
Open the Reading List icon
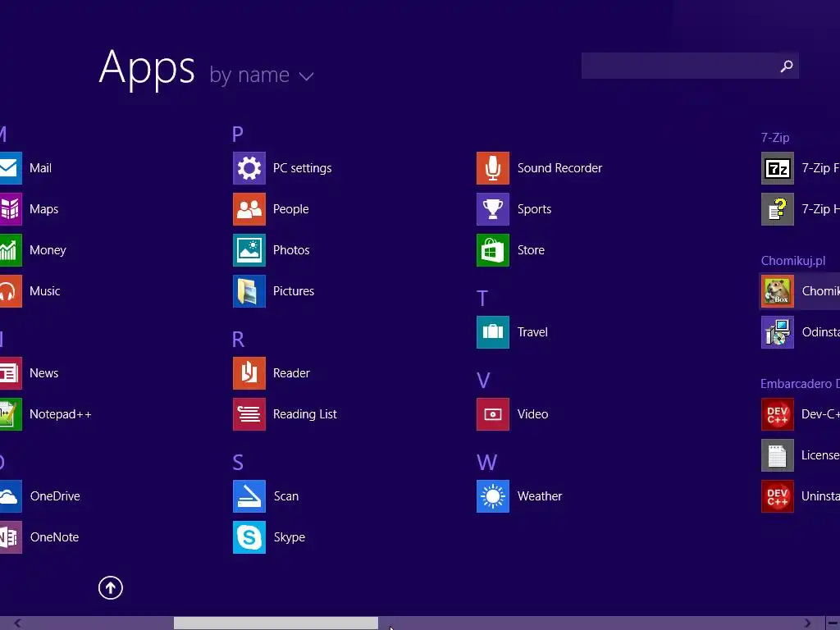coord(249,414)
